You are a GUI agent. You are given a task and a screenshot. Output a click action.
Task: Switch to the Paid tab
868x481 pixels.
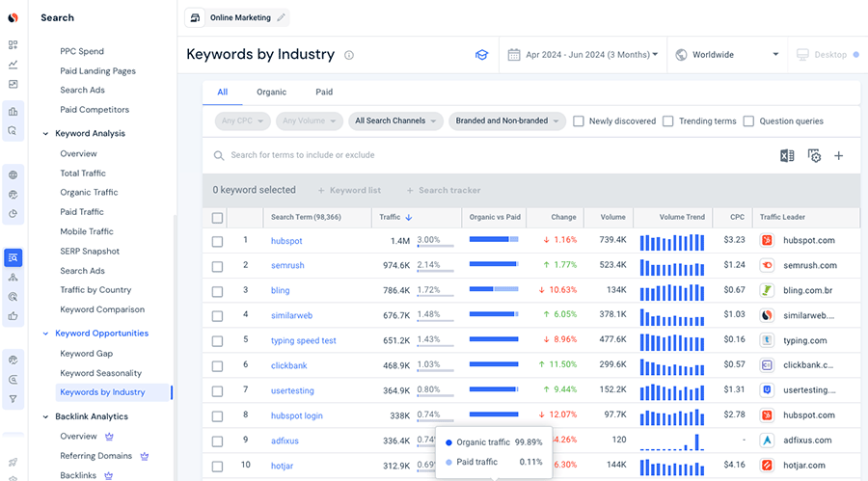click(x=324, y=93)
